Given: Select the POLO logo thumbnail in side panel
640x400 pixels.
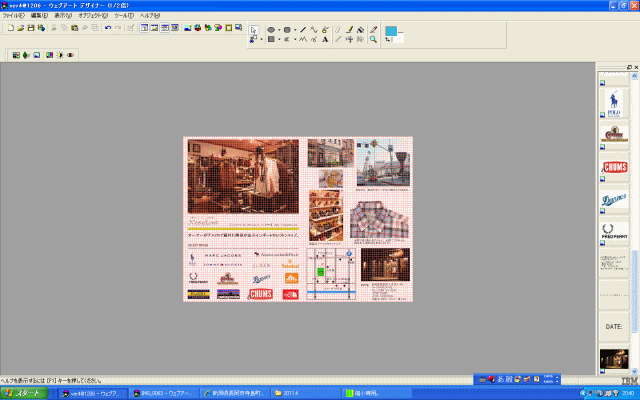Looking at the screenshot, I should tap(614, 103).
